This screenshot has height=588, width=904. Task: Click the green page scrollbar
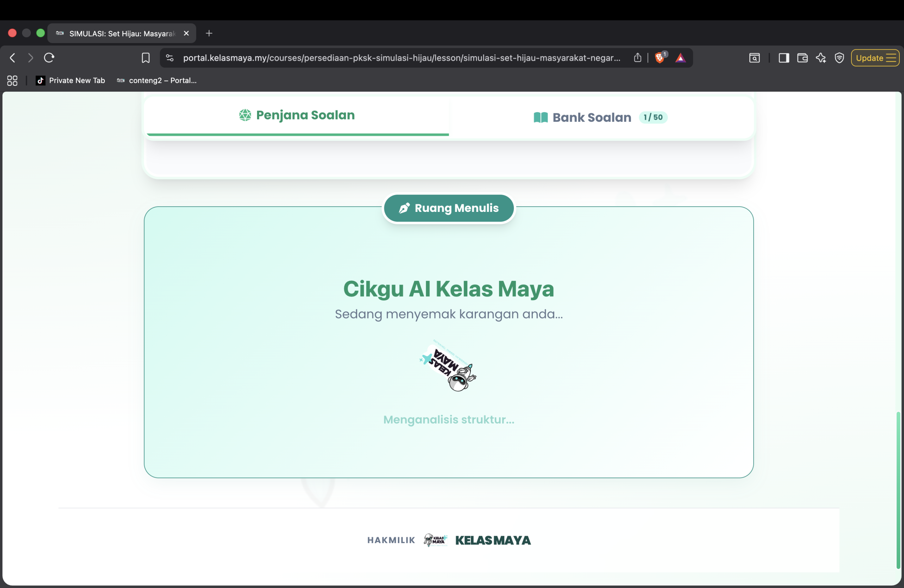(898, 491)
